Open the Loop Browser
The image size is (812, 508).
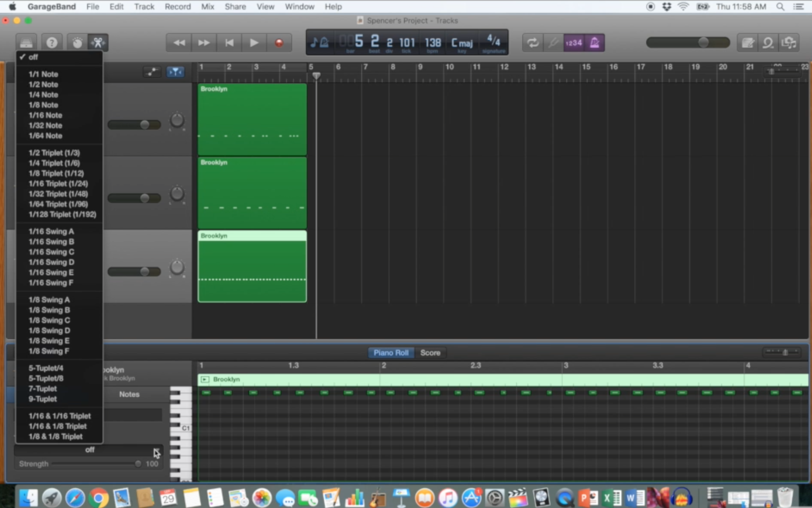(768, 42)
